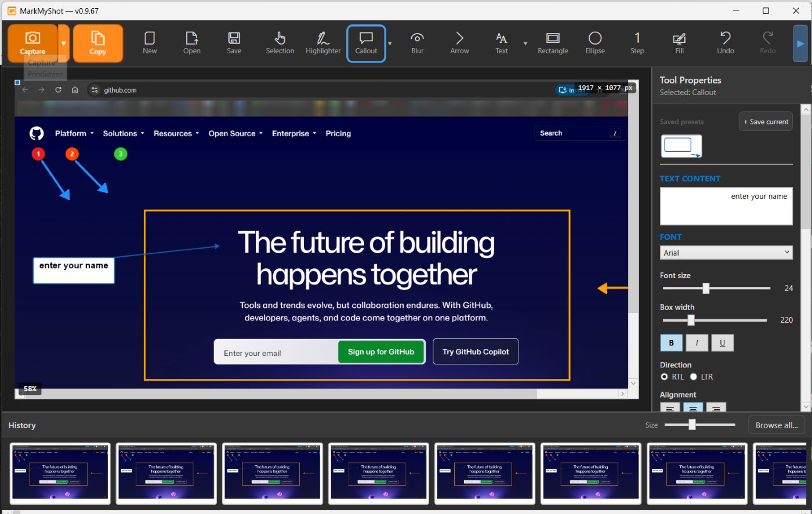Choose the Text tool
The height and width of the screenshot is (514, 812).
pyautogui.click(x=502, y=43)
